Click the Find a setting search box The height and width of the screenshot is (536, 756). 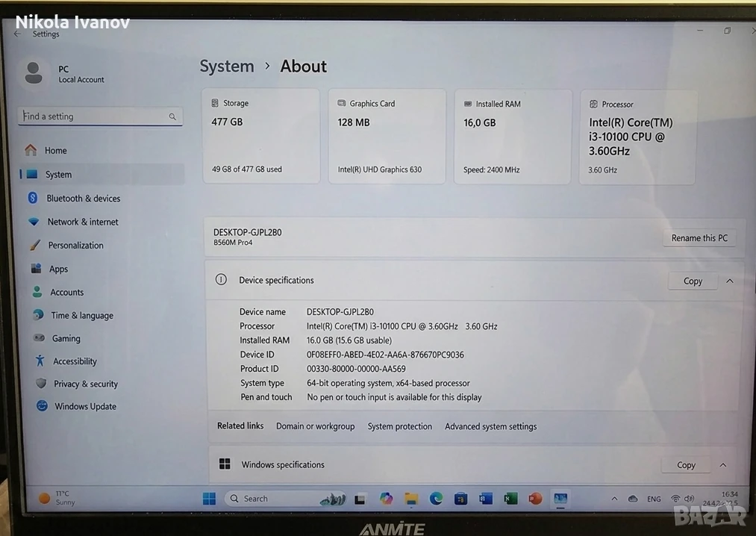pos(100,116)
